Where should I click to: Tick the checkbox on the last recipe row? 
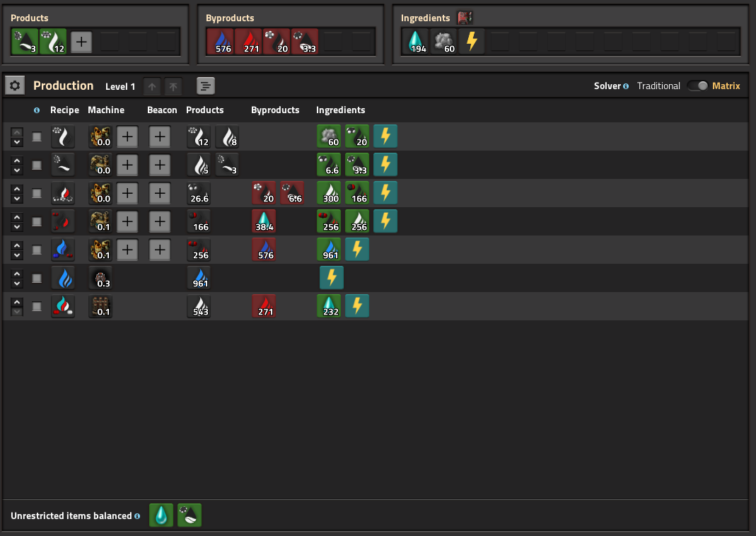pyautogui.click(x=37, y=307)
